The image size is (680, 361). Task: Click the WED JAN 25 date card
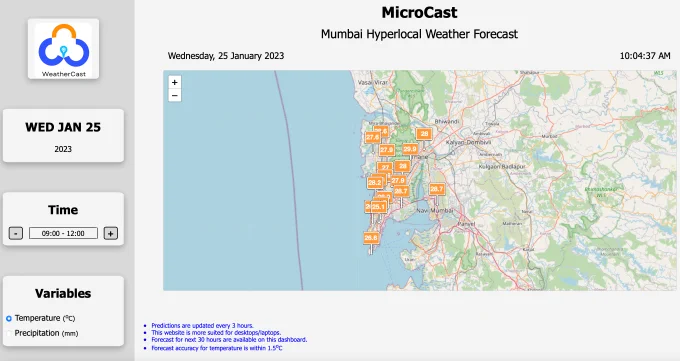pos(63,136)
